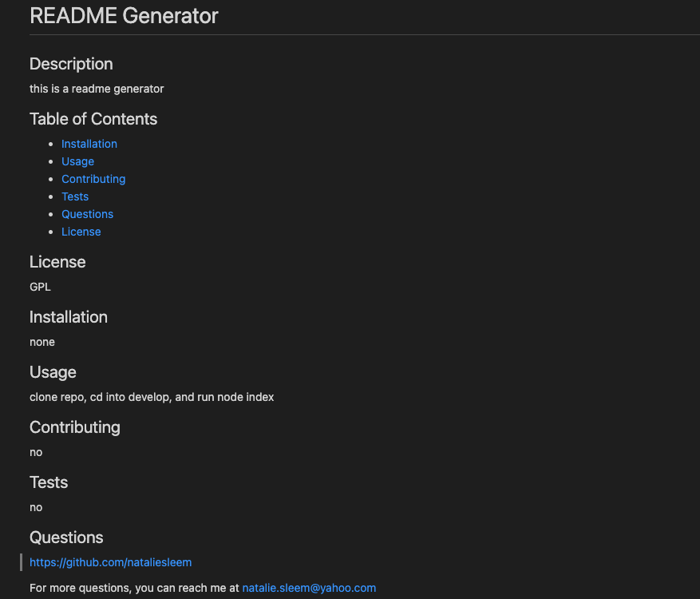The height and width of the screenshot is (599, 700).
Task: Click the Table of Contents heading
Action: pyautogui.click(x=93, y=119)
